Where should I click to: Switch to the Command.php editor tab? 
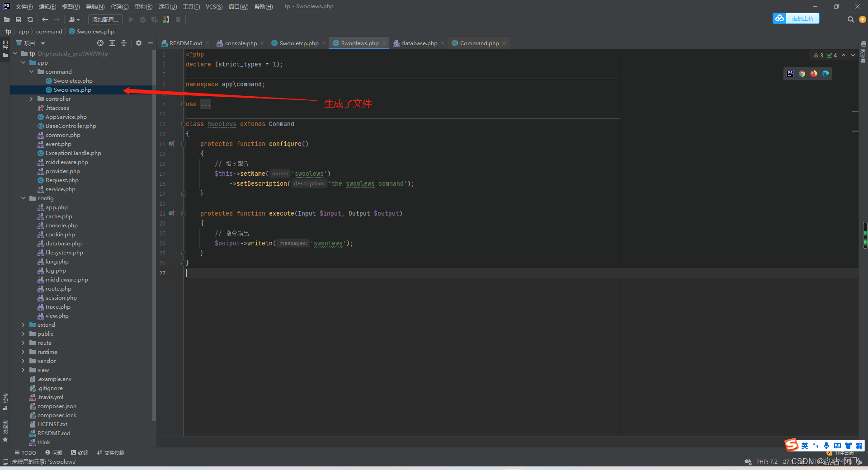click(x=479, y=43)
